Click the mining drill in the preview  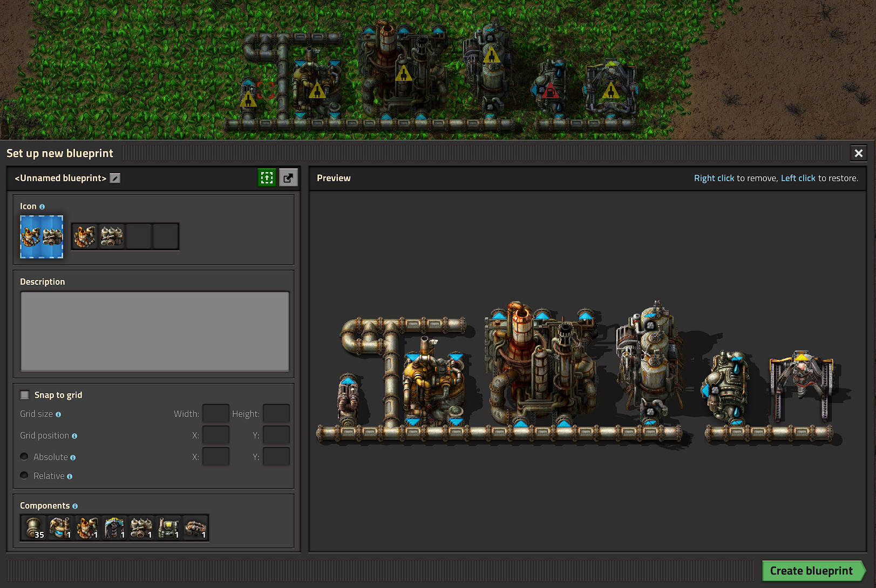(802, 386)
